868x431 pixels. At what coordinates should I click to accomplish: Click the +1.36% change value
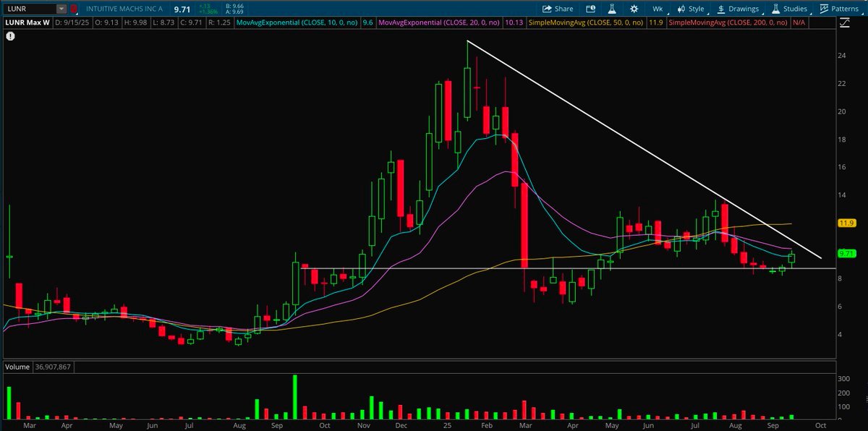(208, 12)
